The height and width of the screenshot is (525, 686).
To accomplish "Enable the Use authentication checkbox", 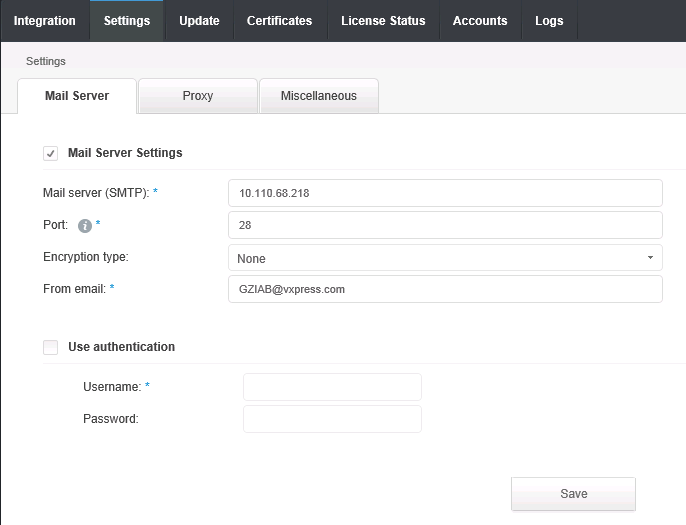I will (50, 347).
